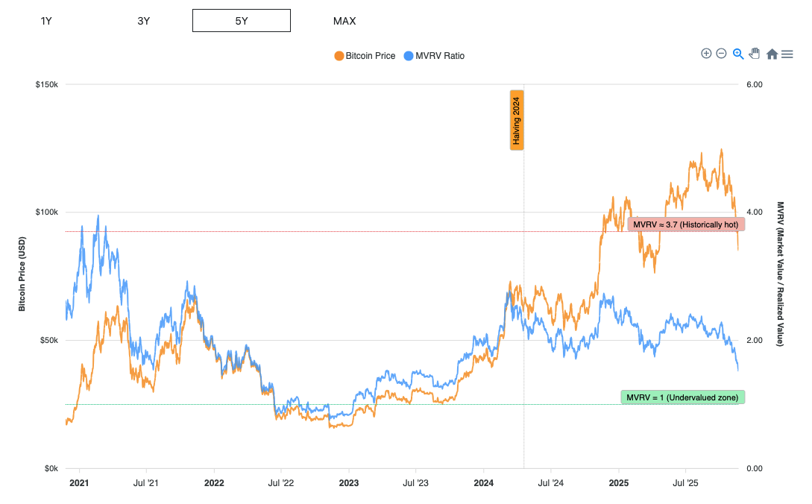The image size is (812, 504).
Task: Toggle visibility of the Bitcoin Price series
Action: point(365,55)
